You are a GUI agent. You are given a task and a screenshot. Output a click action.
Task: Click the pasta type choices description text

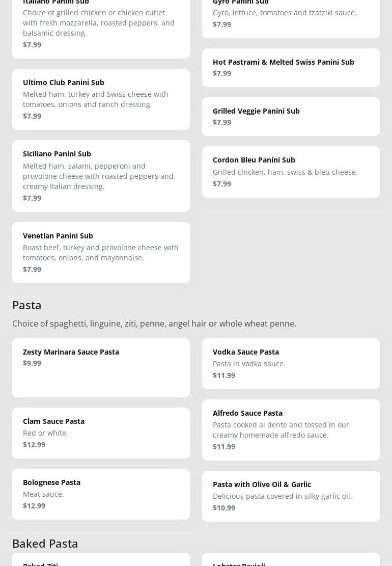(154, 324)
